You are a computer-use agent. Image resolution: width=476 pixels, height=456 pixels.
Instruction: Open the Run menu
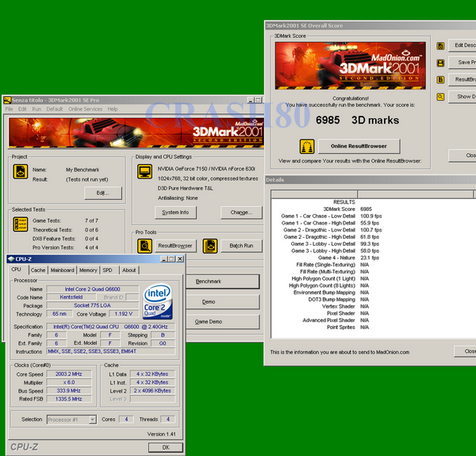tap(36, 109)
